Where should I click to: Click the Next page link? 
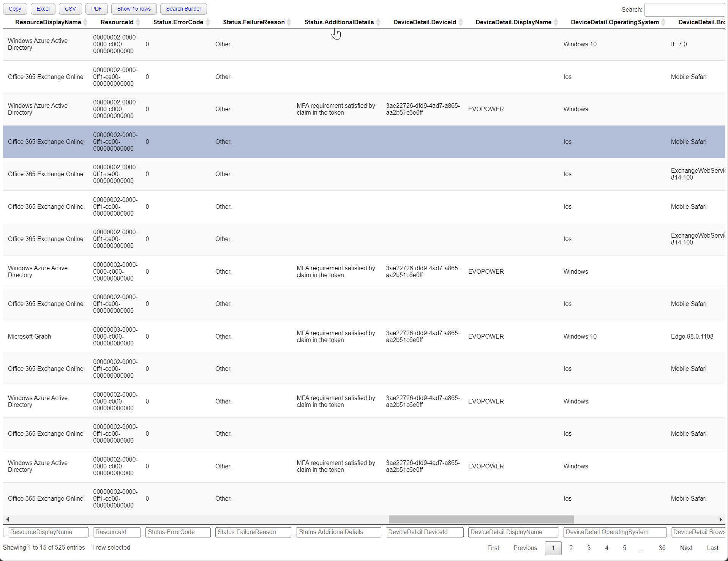(686, 548)
